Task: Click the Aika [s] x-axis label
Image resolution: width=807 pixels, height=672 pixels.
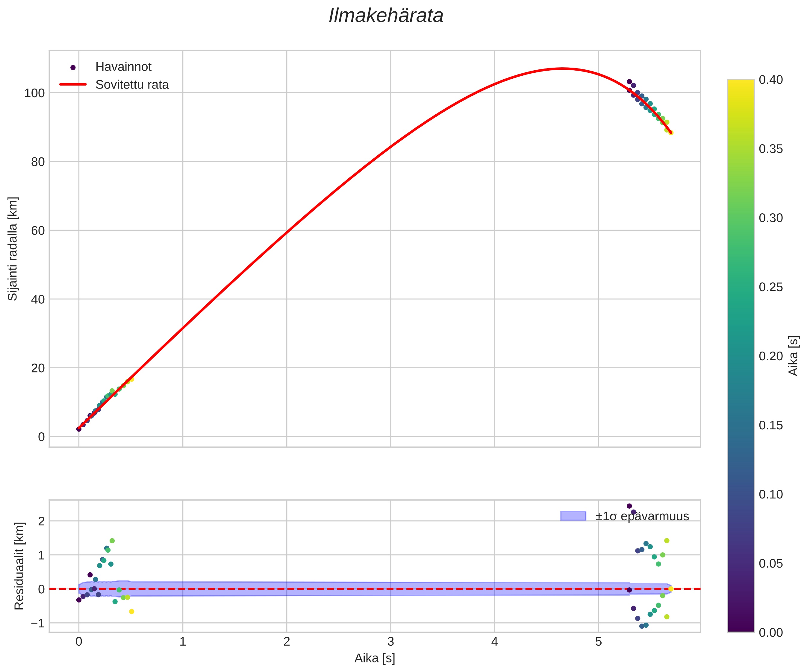Action: [375, 658]
